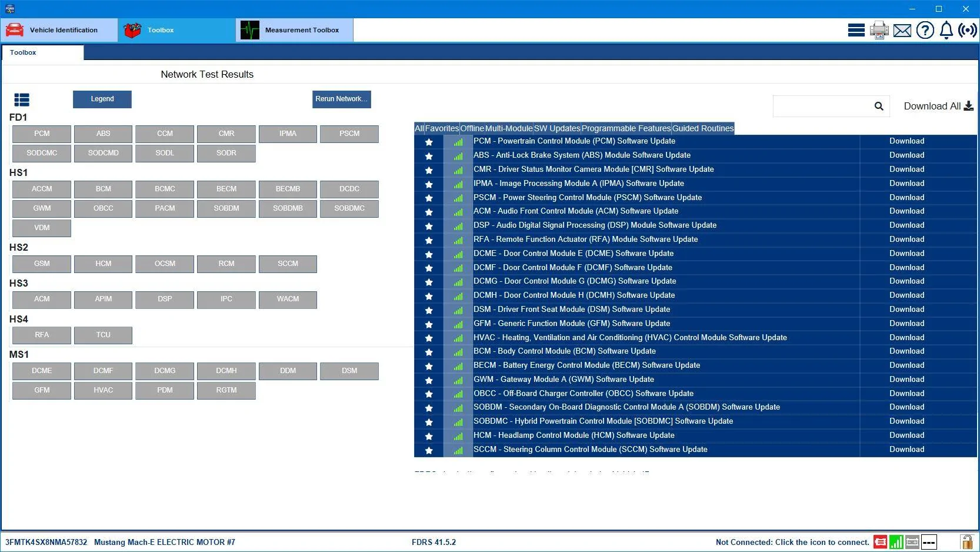Click the dashed box status bar icon
Screen dimensions: 980x552
point(929,542)
